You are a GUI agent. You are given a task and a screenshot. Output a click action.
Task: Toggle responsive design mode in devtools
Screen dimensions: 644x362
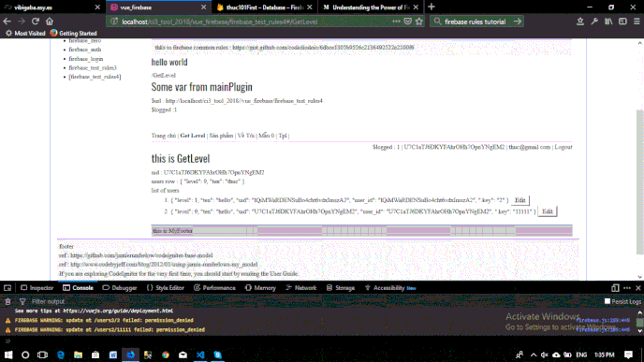pos(615,288)
